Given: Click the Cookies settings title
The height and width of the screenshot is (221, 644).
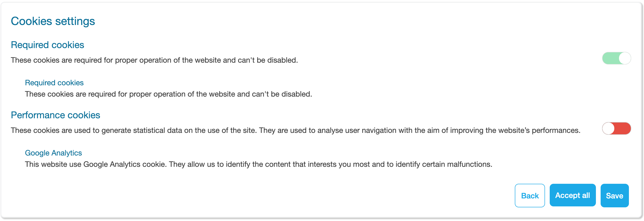Looking at the screenshot, I should click(x=53, y=21).
